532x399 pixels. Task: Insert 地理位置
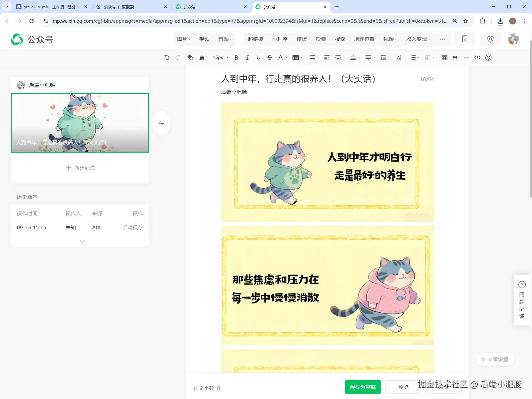click(364, 39)
